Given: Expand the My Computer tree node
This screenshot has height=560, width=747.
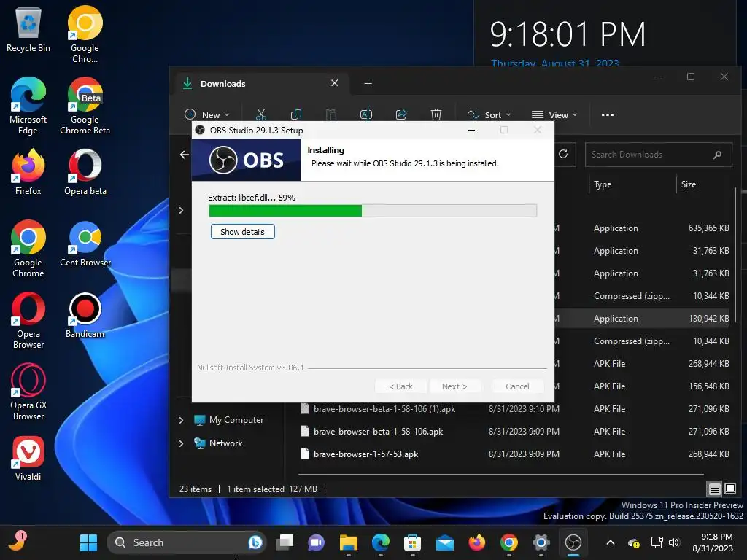Looking at the screenshot, I should (181, 420).
